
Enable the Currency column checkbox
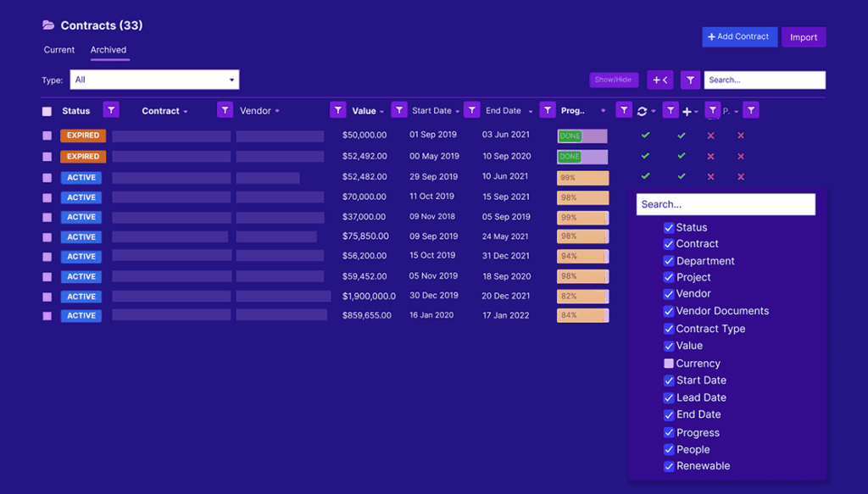[x=669, y=364]
